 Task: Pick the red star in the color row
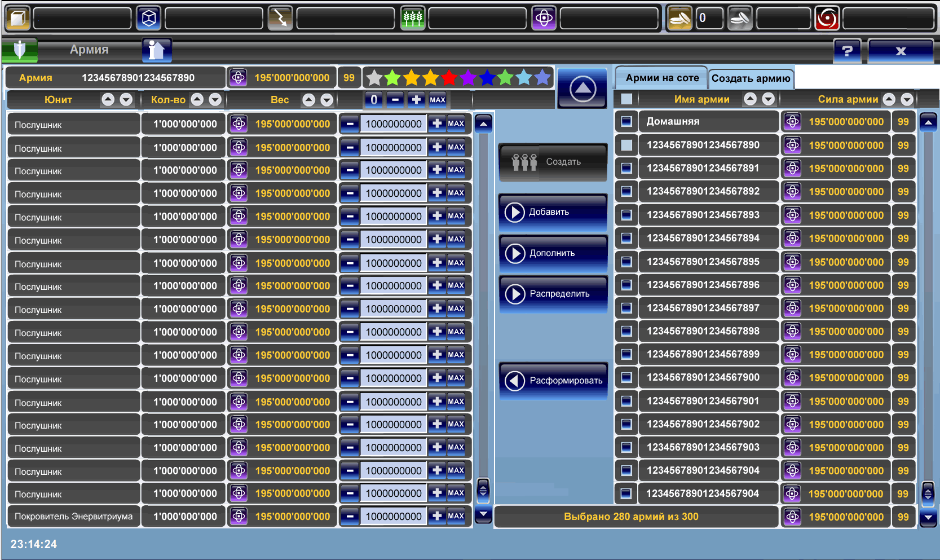point(449,78)
